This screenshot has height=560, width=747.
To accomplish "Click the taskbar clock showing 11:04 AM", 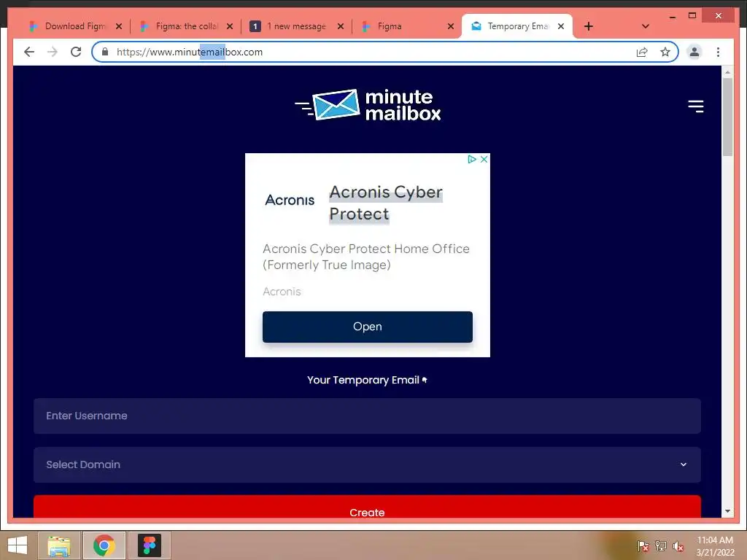I will [715, 545].
